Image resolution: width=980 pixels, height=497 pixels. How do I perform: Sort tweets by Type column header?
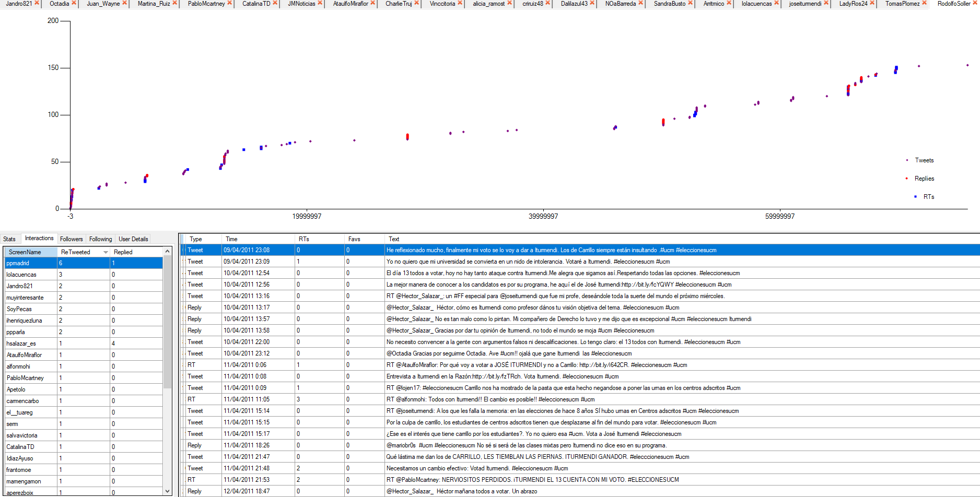(x=204, y=239)
